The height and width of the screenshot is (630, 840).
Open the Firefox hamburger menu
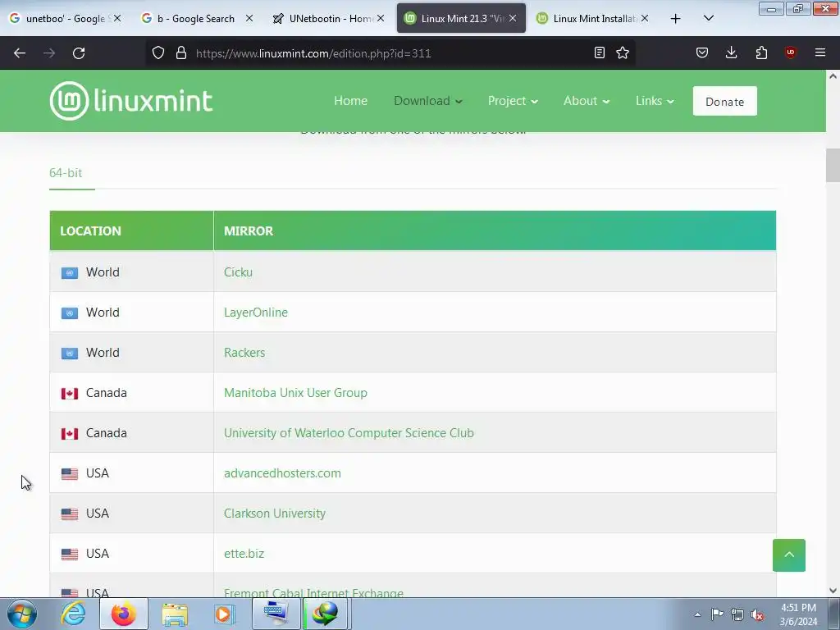(820, 52)
